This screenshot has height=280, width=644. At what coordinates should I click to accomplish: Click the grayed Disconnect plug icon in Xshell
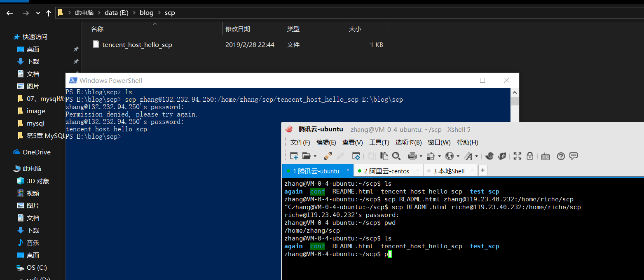340,156
